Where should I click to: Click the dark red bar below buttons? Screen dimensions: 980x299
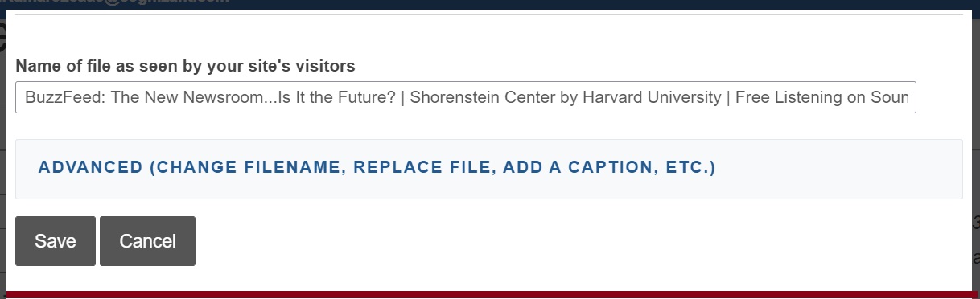[x=489, y=295]
